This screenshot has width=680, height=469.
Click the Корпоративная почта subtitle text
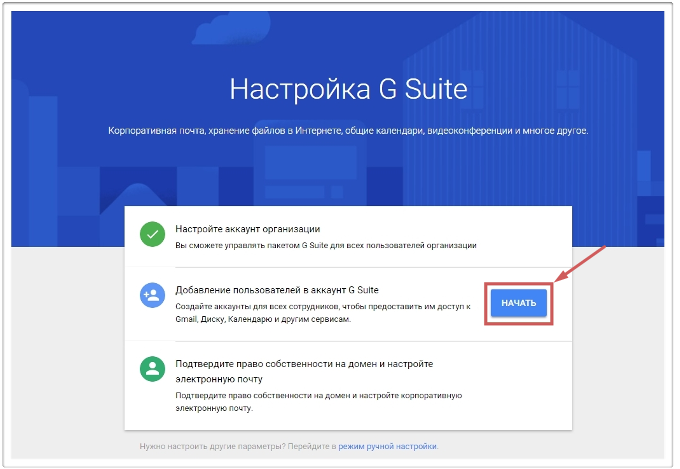pyautogui.click(x=348, y=131)
